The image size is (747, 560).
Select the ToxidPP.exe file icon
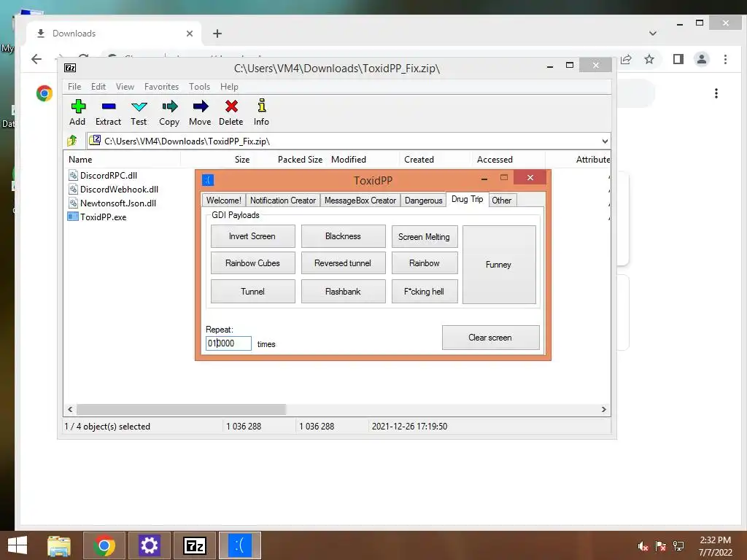tap(73, 217)
